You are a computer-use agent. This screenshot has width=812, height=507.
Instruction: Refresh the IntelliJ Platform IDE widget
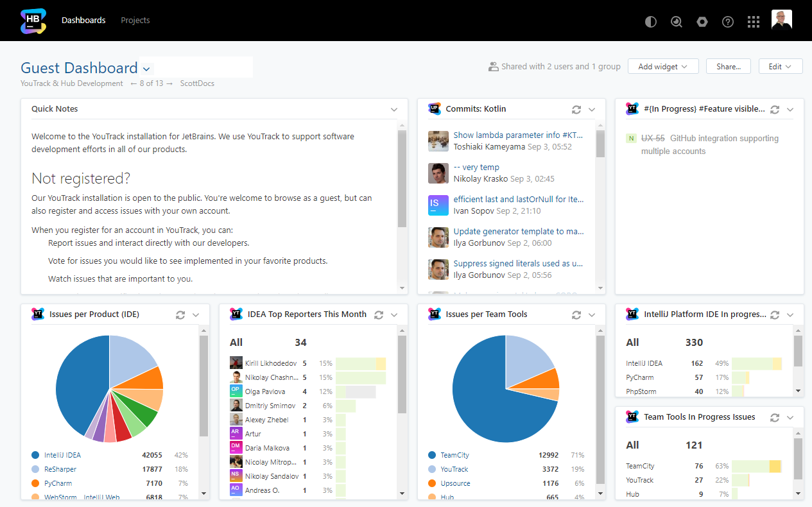click(775, 315)
